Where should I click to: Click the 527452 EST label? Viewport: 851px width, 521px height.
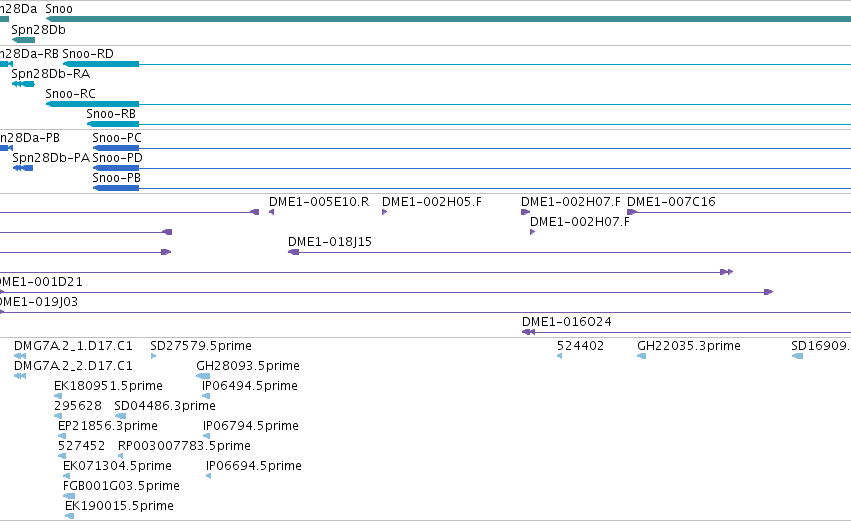[x=81, y=446]
